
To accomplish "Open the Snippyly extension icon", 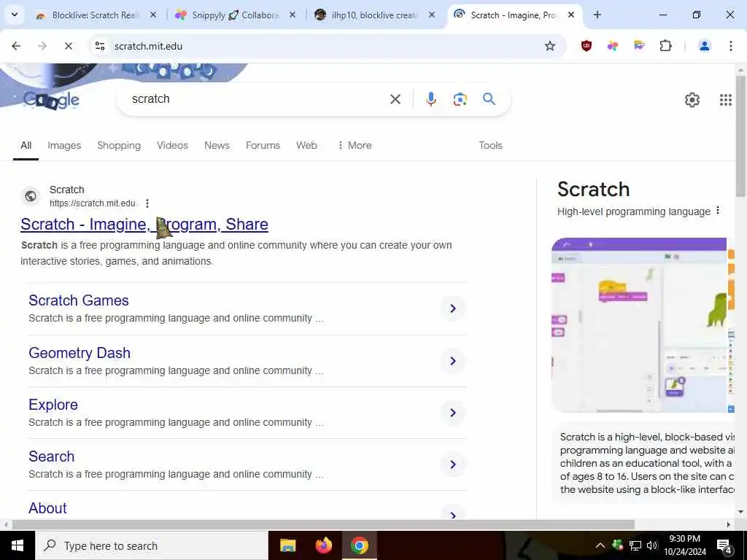I will point(613,46).
